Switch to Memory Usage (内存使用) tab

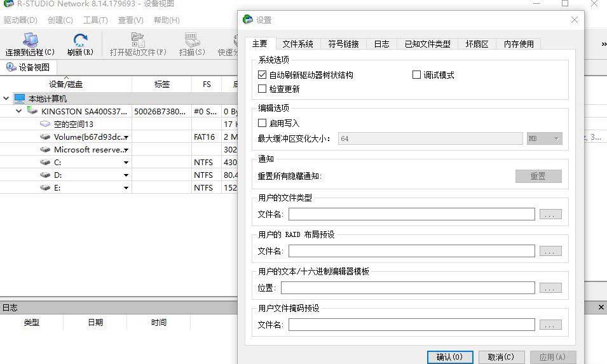[519, 44]
